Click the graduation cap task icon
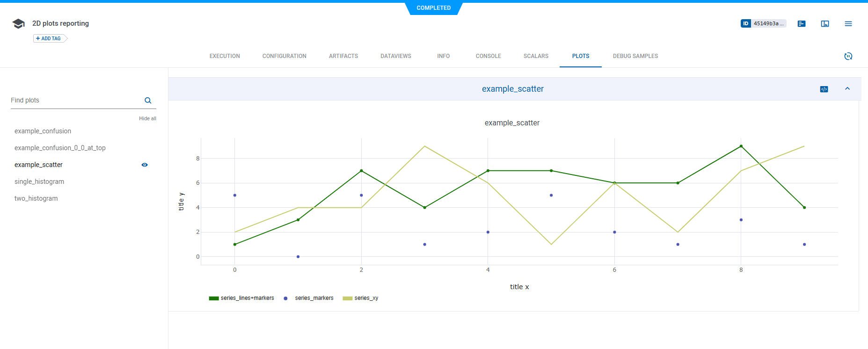The image size is (868, 349). pos(19,24)
